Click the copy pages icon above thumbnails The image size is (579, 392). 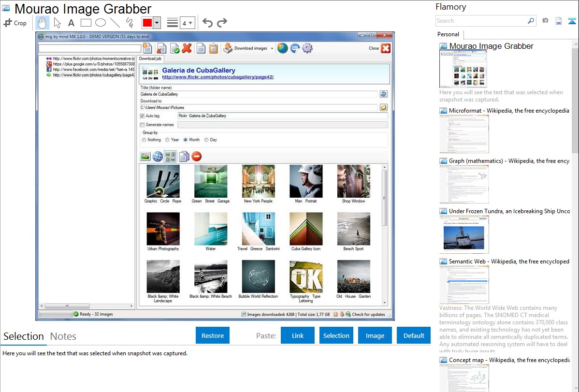[x=184, y=157]
